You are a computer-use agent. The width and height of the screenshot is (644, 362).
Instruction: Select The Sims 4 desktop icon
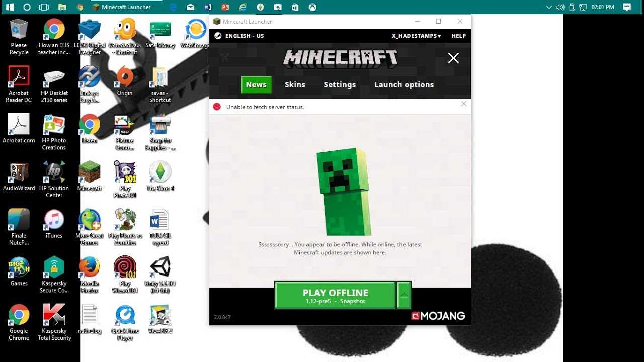160,176
